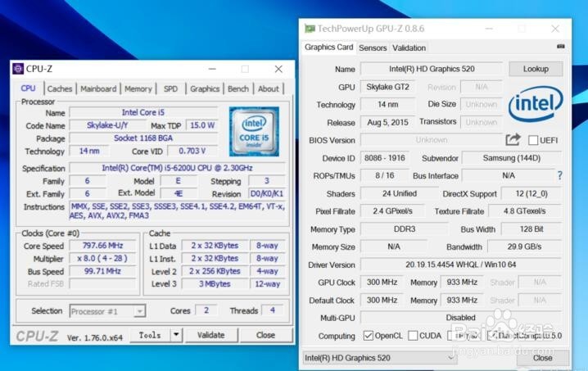Click the Revision value D0/K0/K1
Image resolution: width=588 pixels, height=371 pixels.
(x=267, y=193)
